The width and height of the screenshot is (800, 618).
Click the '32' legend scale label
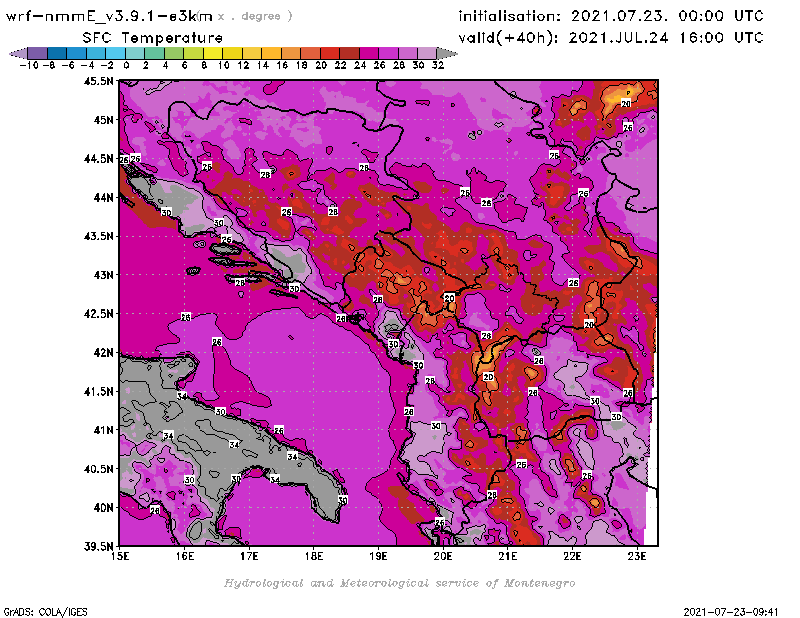click(438, 65)
